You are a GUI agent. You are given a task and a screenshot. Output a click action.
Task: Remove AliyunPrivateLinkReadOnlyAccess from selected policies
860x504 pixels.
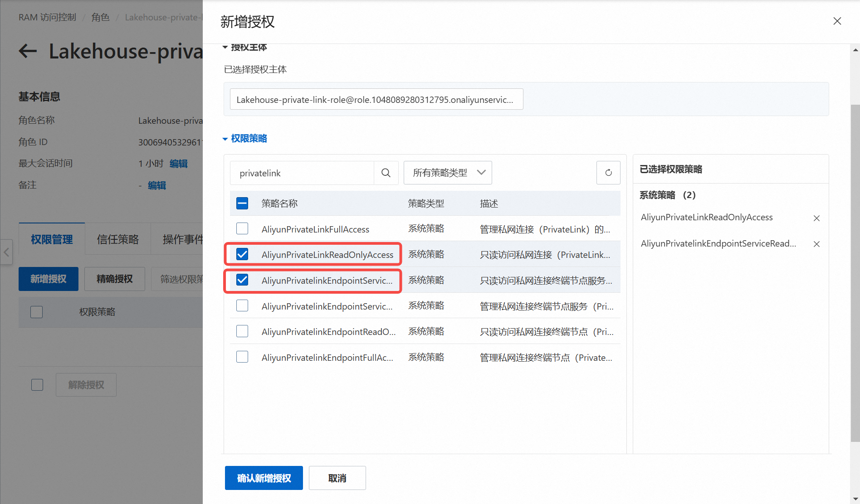(x=816, y=218)
